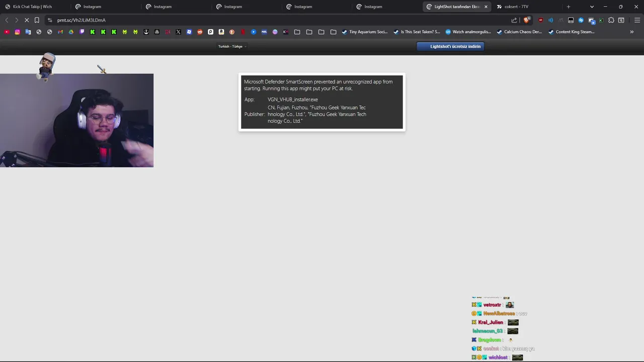
Task: Open the Amazon bookmark
Action: click(221, 32)
